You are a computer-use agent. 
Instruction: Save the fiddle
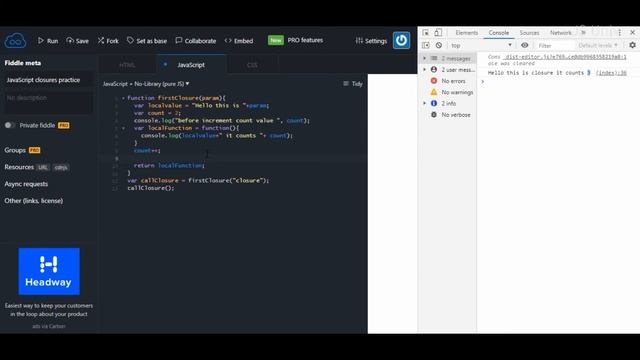(x=77, y=41)
